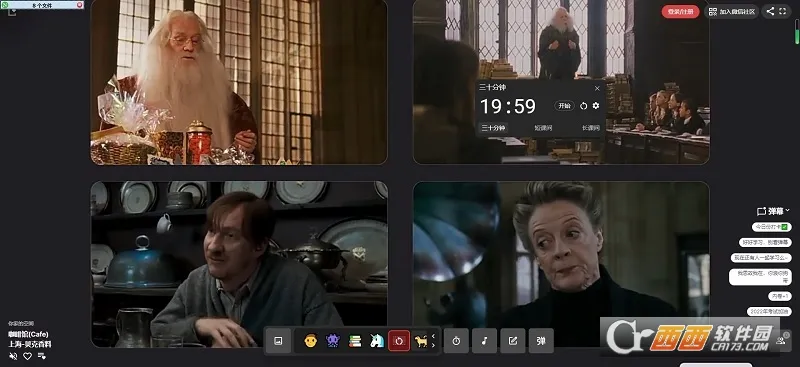Close the 三十分钟 timer panel
Image resolution: width=800 pixels, height=367 pixels.
pyautogui.click(x=597, y=88)
